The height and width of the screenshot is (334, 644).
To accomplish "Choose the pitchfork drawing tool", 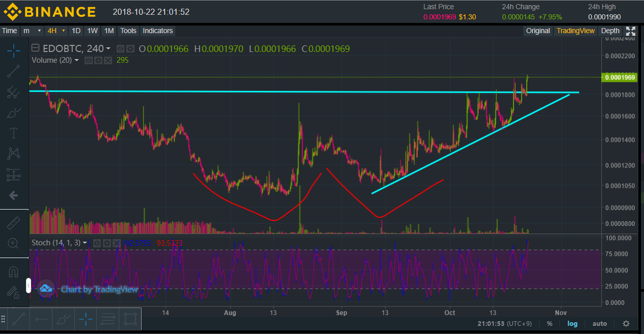I will click(14, 92).
